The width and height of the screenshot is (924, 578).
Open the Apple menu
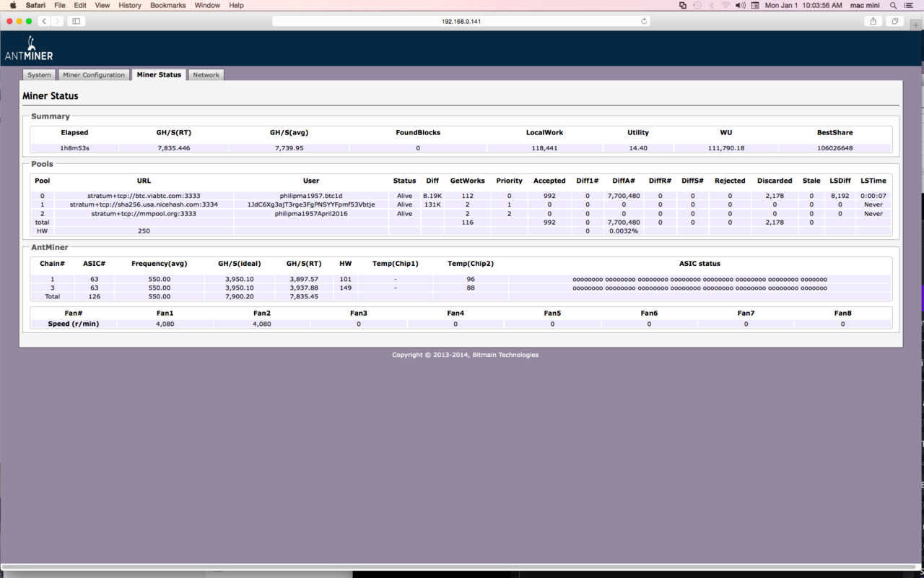pos(12,5)
